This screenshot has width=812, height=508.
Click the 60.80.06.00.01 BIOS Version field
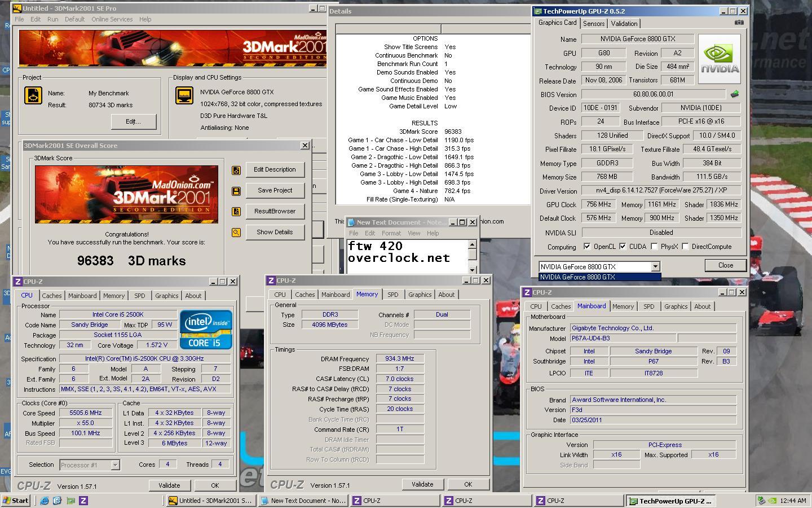tap(653, 94)
